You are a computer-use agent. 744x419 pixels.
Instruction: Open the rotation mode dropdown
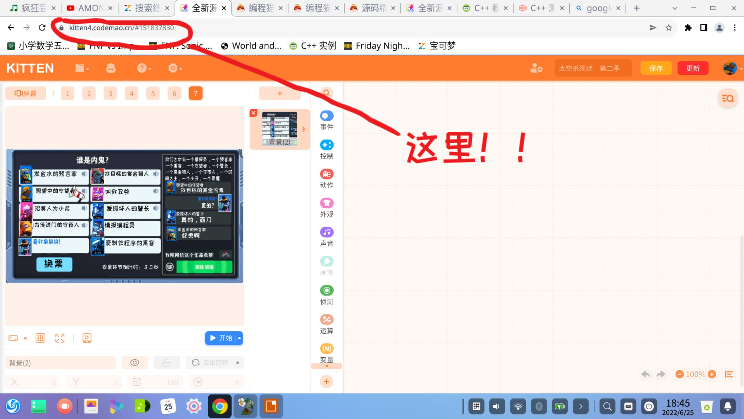pyautogui.click(x=215, y=363)
